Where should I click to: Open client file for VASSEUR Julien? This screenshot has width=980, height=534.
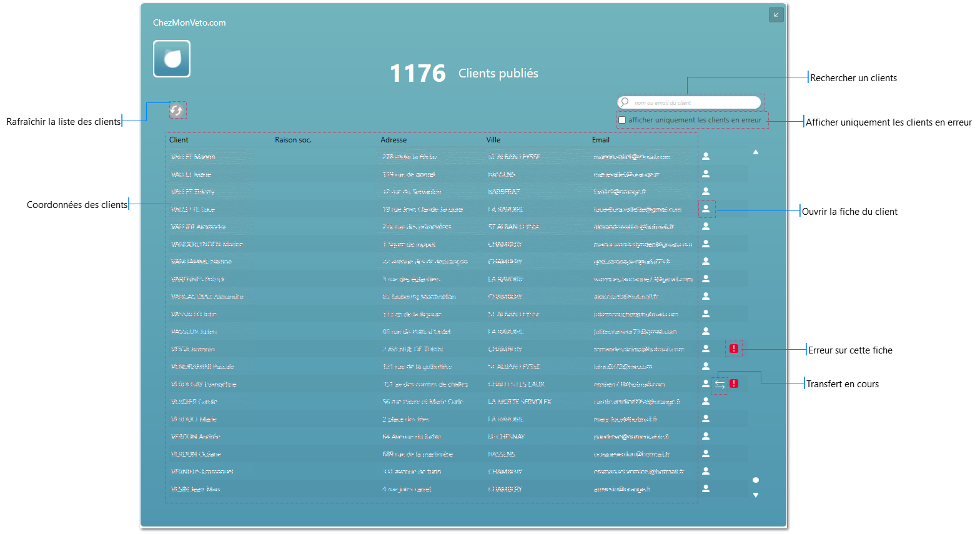tap(706, 331)
